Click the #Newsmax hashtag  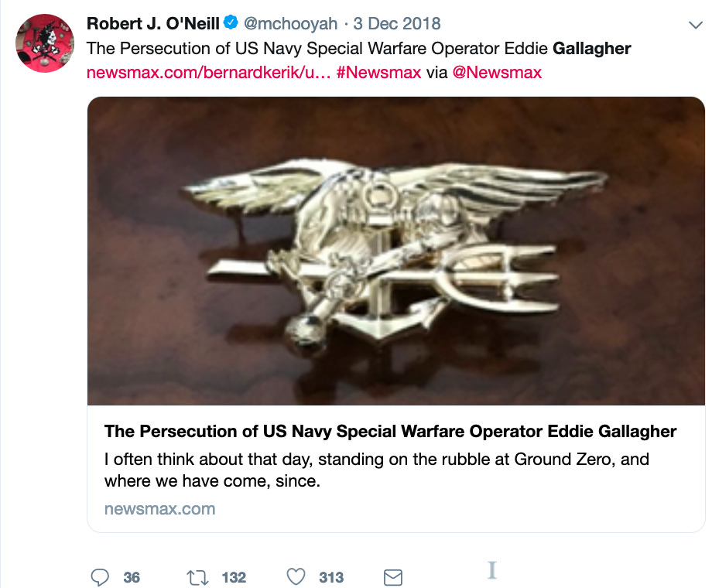(378, 72)
